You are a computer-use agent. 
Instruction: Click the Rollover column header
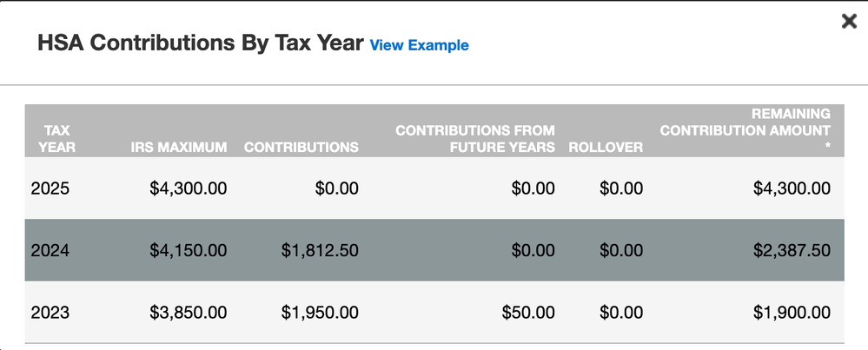606,148
